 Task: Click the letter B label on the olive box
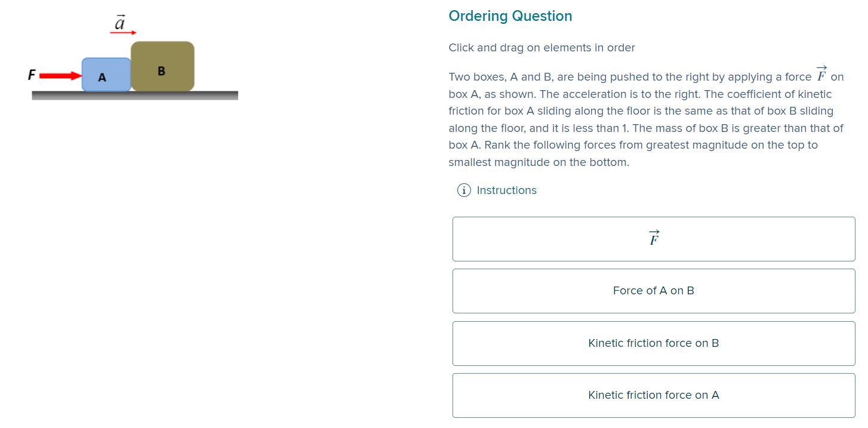pos(161,70)
